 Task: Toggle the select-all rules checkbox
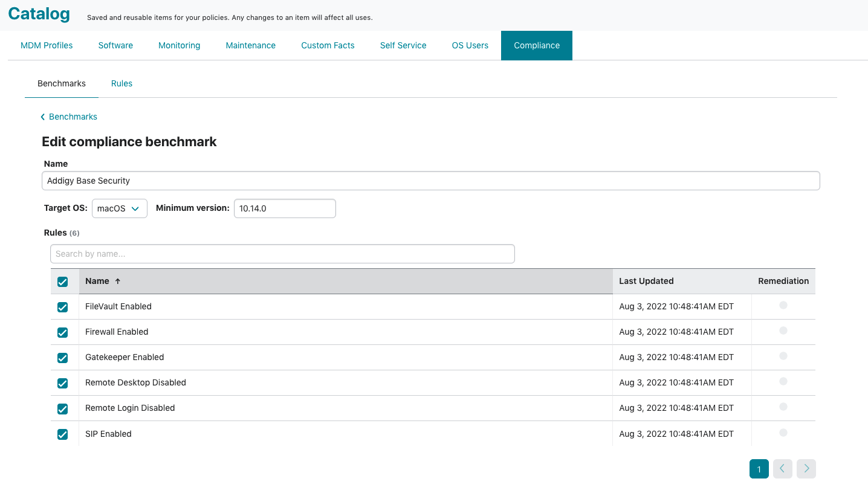[62, 282]
